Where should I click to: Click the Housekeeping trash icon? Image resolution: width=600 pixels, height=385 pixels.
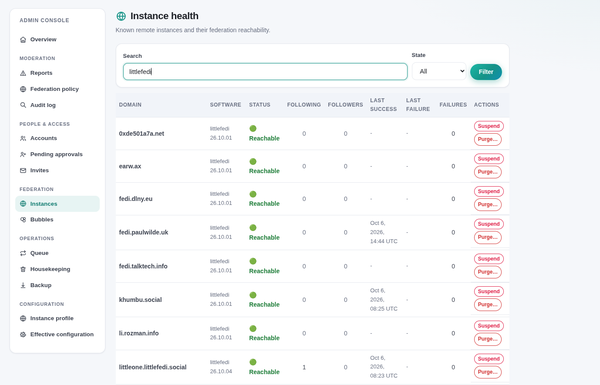(x=23, y=269)
